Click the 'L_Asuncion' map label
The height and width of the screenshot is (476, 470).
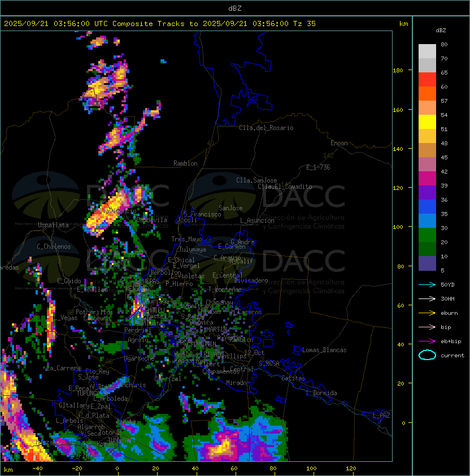click(x=257, y=220)
